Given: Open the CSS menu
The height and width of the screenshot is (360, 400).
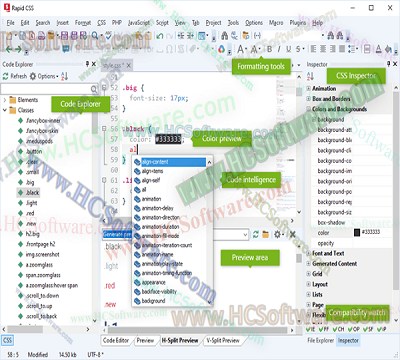Looking at the screenshot, I should 101,23.
